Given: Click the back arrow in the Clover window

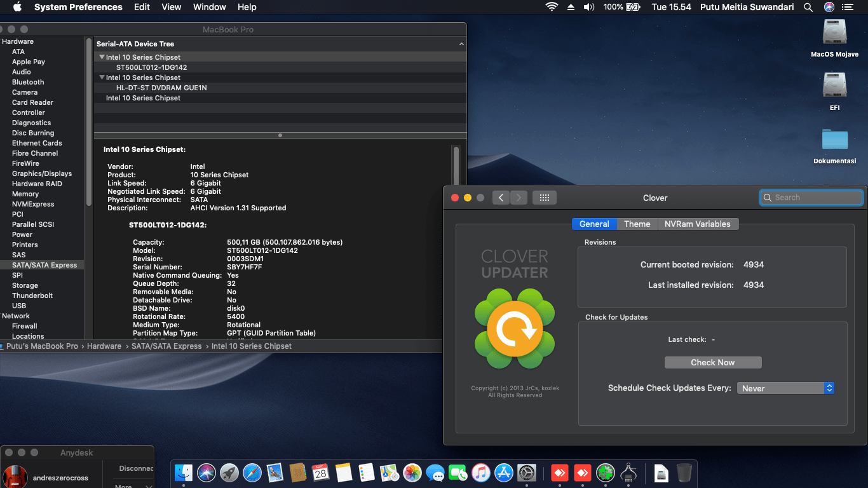Looking at the screenshot, I should point(500,198).
